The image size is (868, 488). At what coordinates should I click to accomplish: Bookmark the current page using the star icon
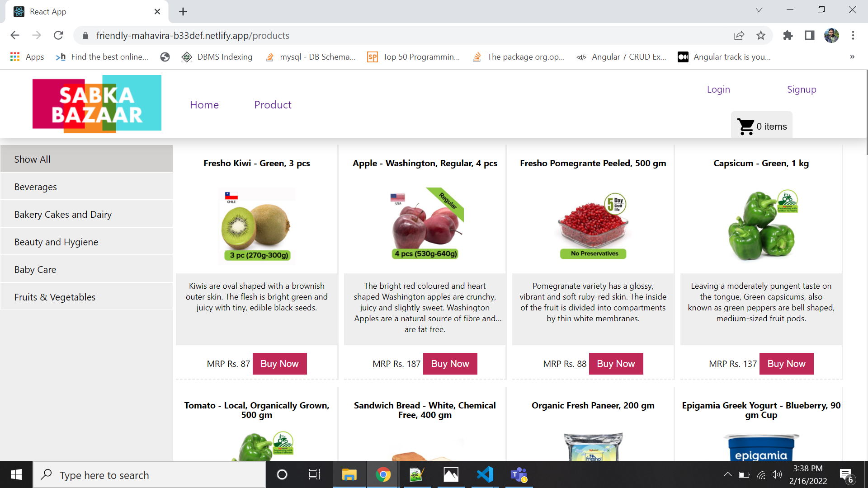click(761, 35)
